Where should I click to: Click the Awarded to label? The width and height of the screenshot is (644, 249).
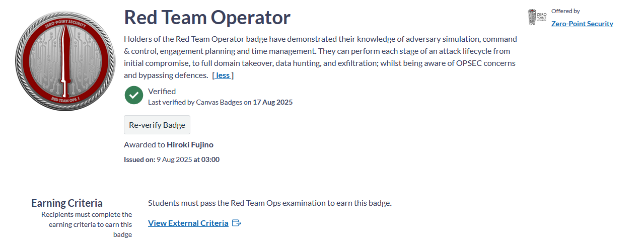[145, 145]
